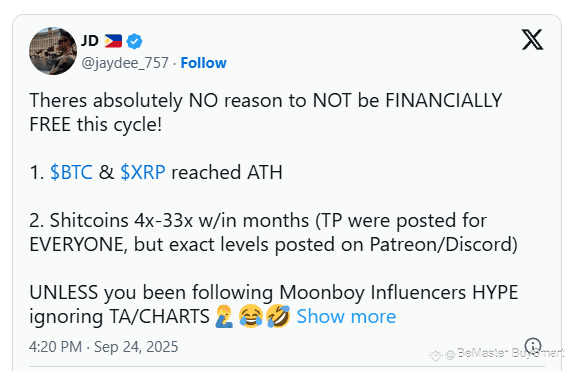
Task: Click the facepalm emoji after TA/CHARTS
Action: click(224, 316)
